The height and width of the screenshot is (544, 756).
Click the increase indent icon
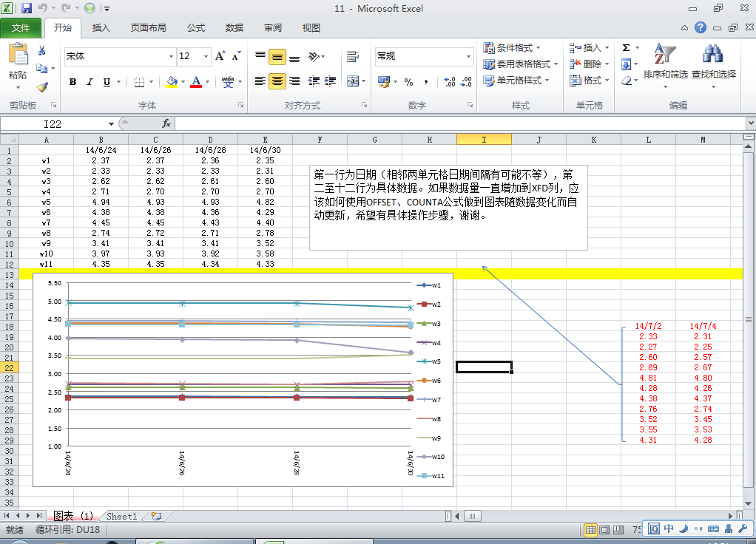[330, 81]
